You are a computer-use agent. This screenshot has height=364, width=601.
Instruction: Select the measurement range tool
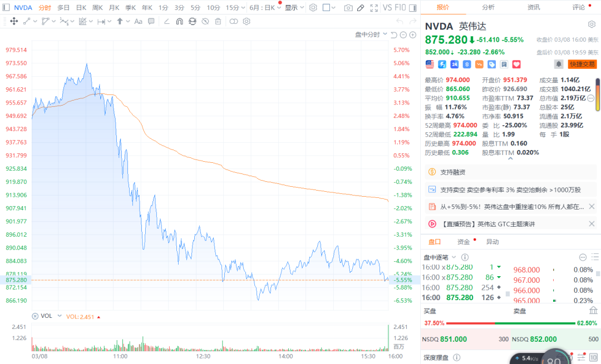coord(101,22)
